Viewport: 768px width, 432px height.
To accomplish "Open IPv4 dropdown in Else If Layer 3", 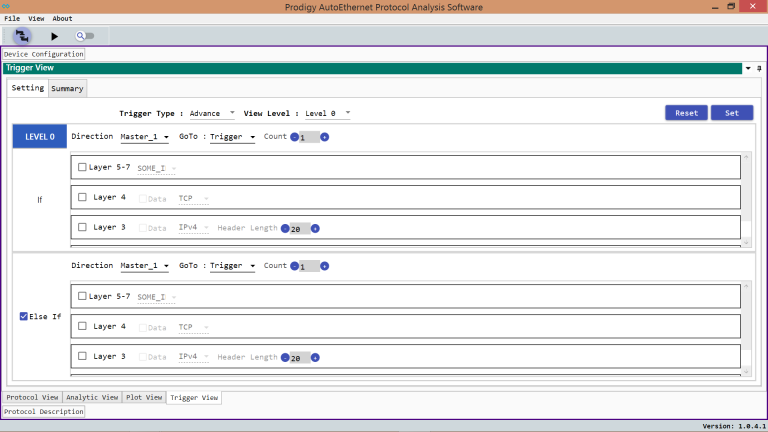I will (193, 357).
